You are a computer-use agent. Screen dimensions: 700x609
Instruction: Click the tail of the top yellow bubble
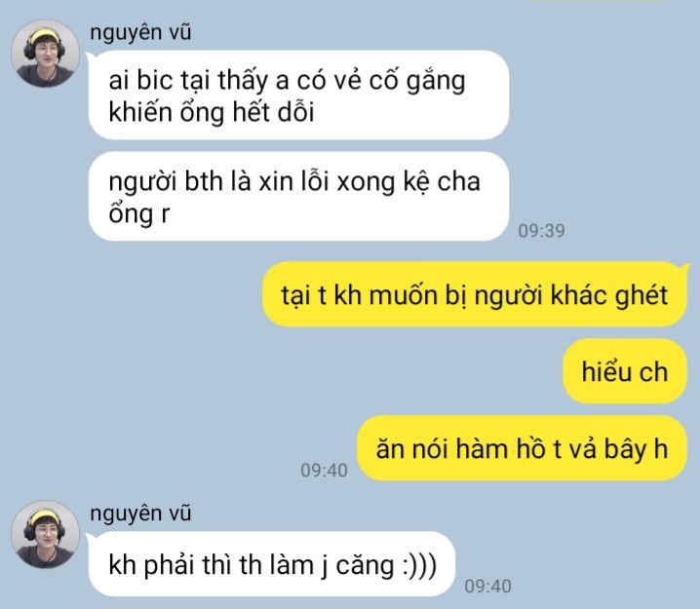[x=685, y=267]
